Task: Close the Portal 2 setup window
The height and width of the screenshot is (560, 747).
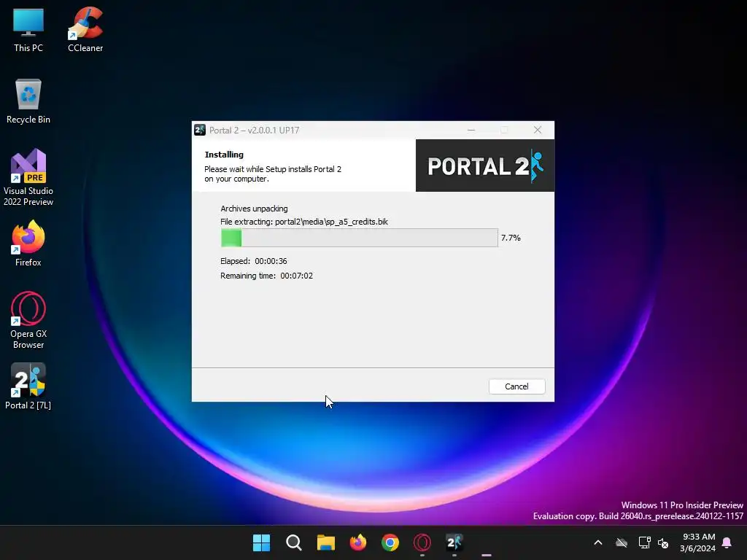Action: (538, 130)
